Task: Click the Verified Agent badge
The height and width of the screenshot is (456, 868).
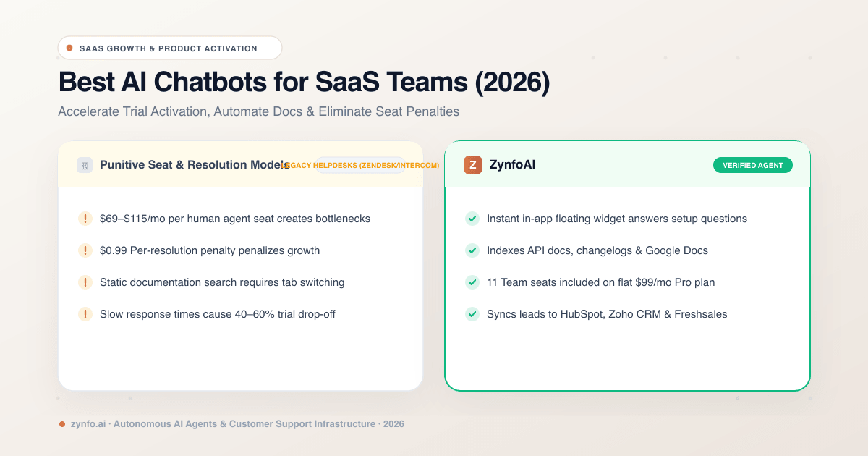Action: click(x=753, y=165)
